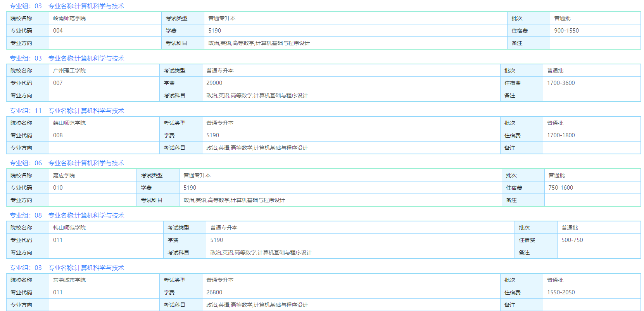Click 专业方向 label in the 嘉应学院 table
This screenshot has height=311, width=644.
tap(21, 200)
